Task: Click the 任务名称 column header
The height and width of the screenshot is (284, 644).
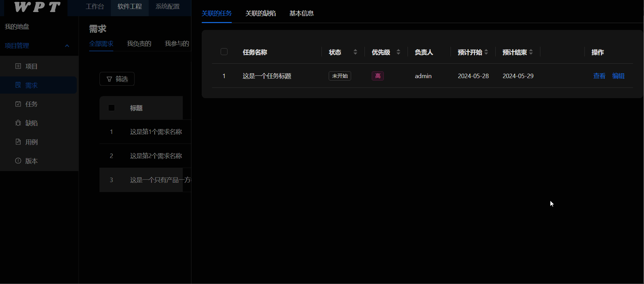Action: [255, 52]
